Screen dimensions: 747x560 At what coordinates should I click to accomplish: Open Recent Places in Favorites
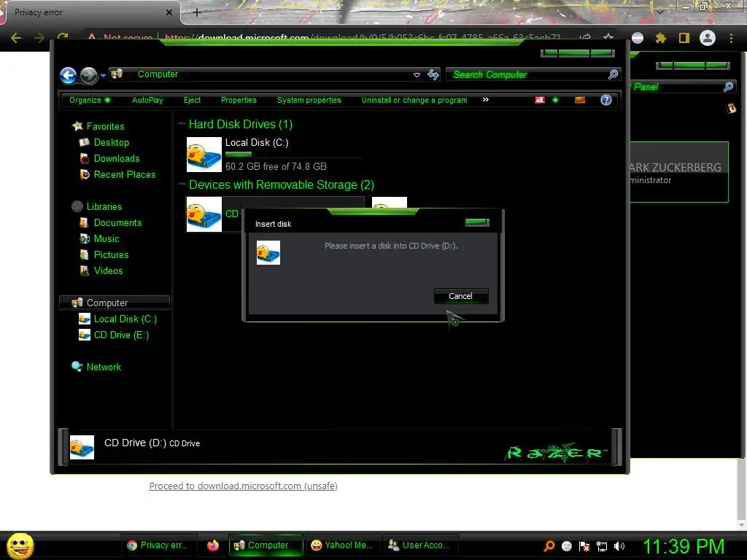[124, 175]
